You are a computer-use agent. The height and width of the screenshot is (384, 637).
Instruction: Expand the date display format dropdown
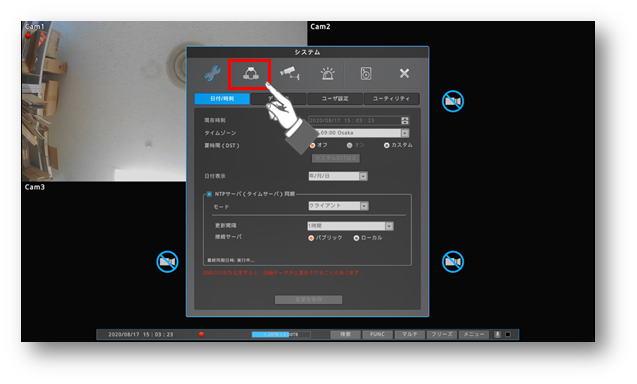tap(363, 176)
